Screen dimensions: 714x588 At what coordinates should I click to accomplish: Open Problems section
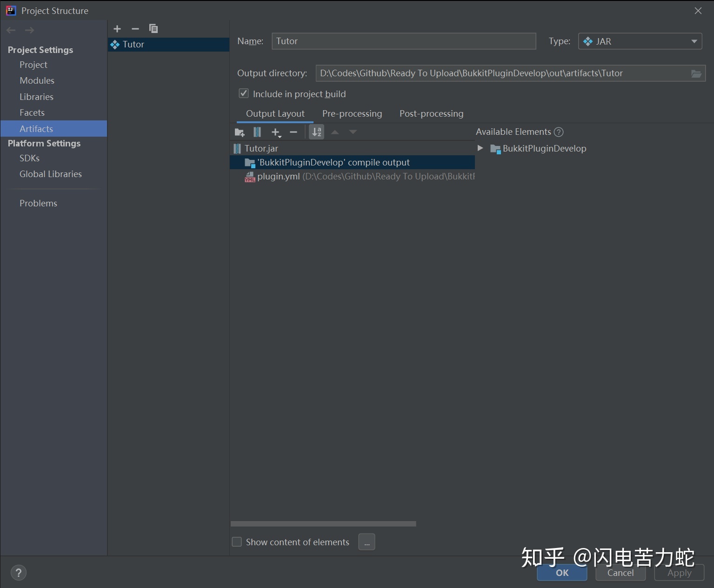tap(38, 204)
